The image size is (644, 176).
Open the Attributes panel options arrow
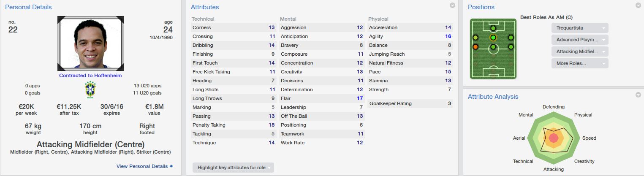452,5
